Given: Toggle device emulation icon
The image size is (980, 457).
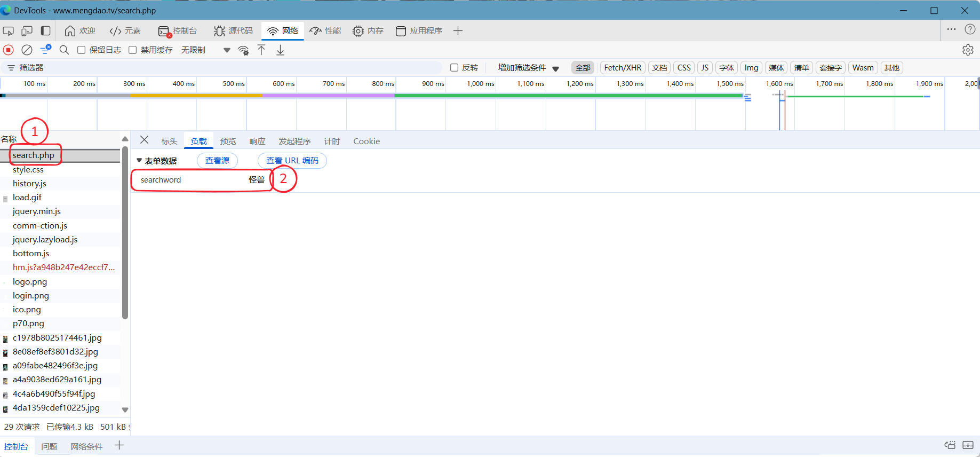Looking at the screenshot, I should point(27,31).
